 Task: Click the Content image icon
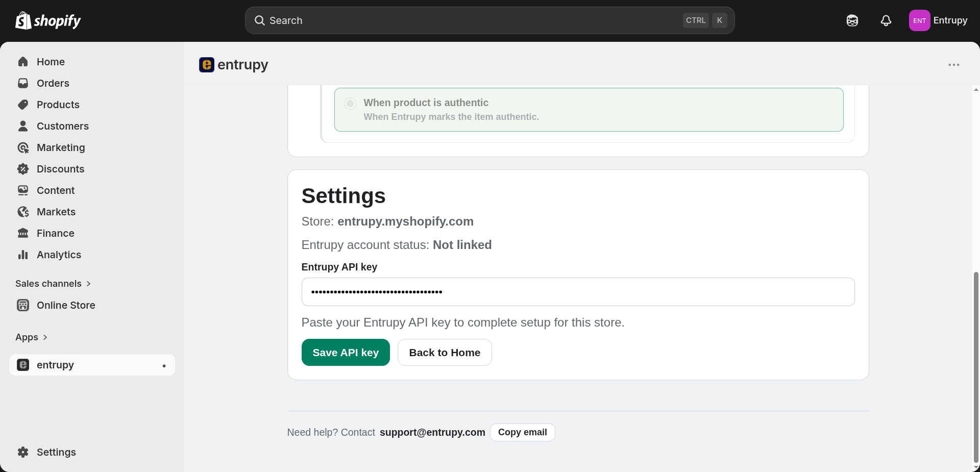pos(23,190)
